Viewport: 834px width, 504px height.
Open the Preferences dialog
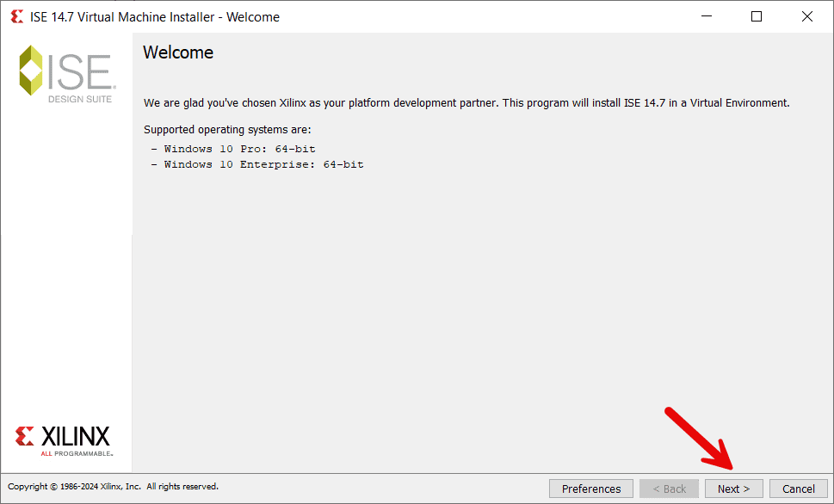pyautogui.click(x=590, y=488)
